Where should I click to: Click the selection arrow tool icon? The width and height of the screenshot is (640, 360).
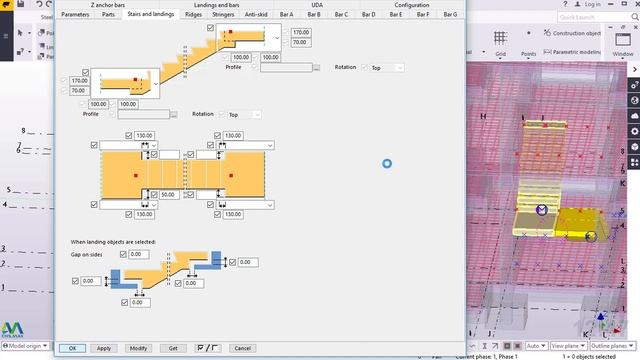pos(20,33)
